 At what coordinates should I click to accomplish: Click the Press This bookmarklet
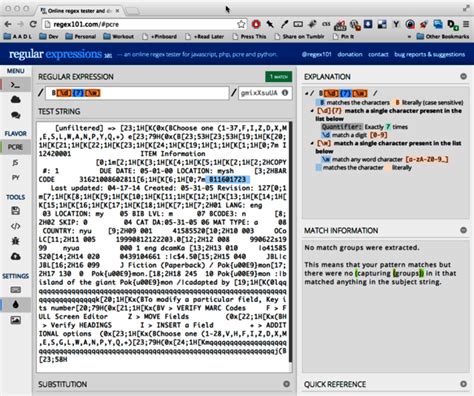(249, 36)
